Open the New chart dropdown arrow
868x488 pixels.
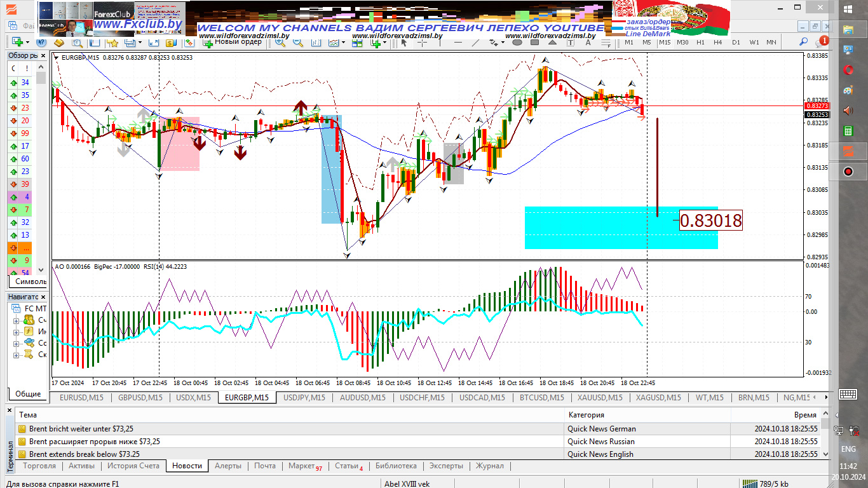coord(28,42)
